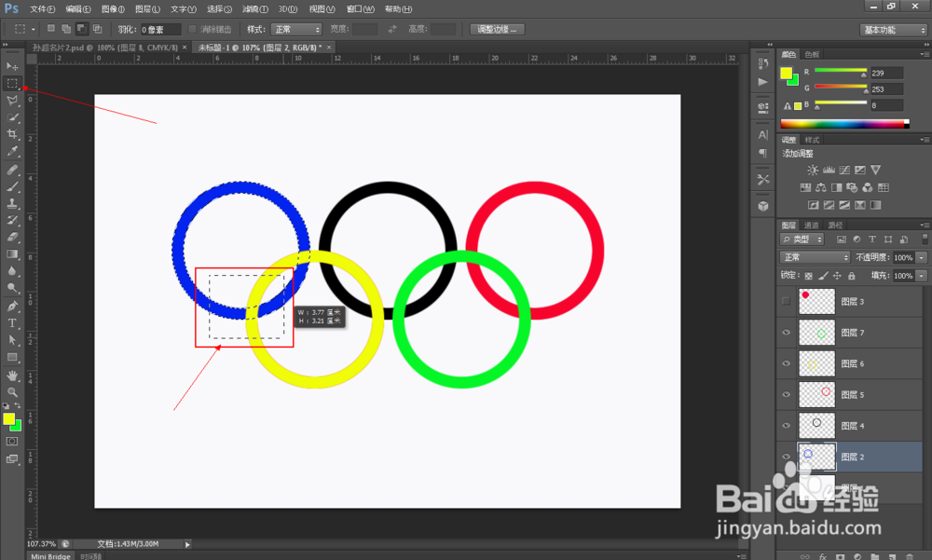932x560 pixels.
Task: Choose add to selection mode
Action: (66, 29)
